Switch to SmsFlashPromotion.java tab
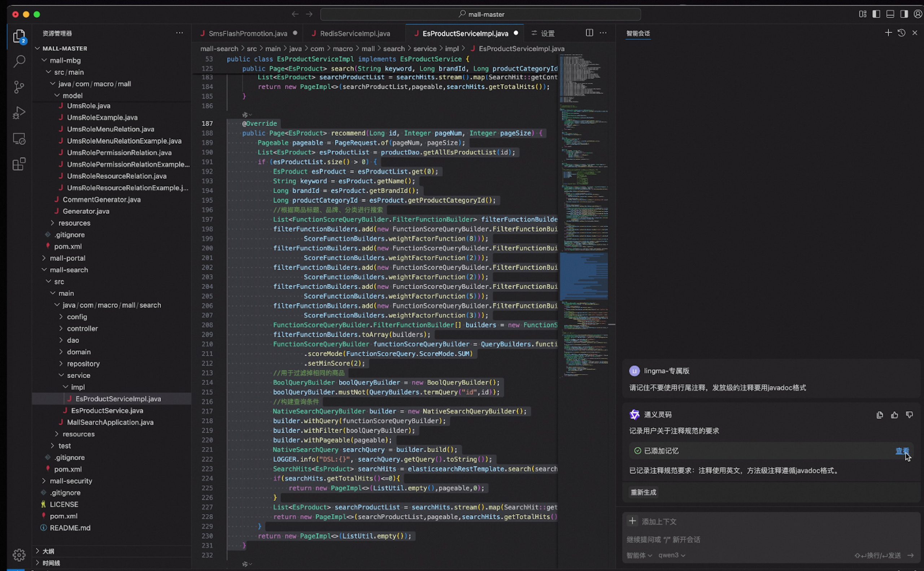The width and height of the screenshot is (924, 571). pyautogui.click(x=248, y=34)
